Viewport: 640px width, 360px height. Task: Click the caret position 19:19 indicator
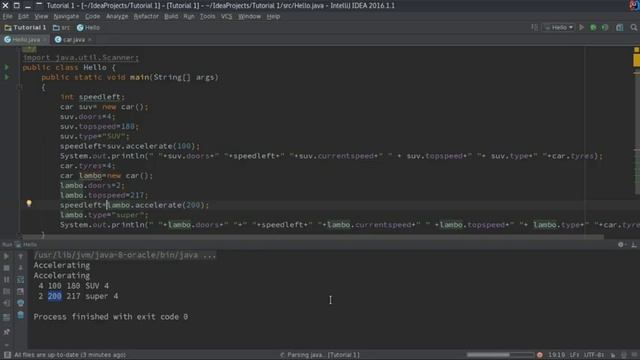pyautogui.click(x=556, y=355)
